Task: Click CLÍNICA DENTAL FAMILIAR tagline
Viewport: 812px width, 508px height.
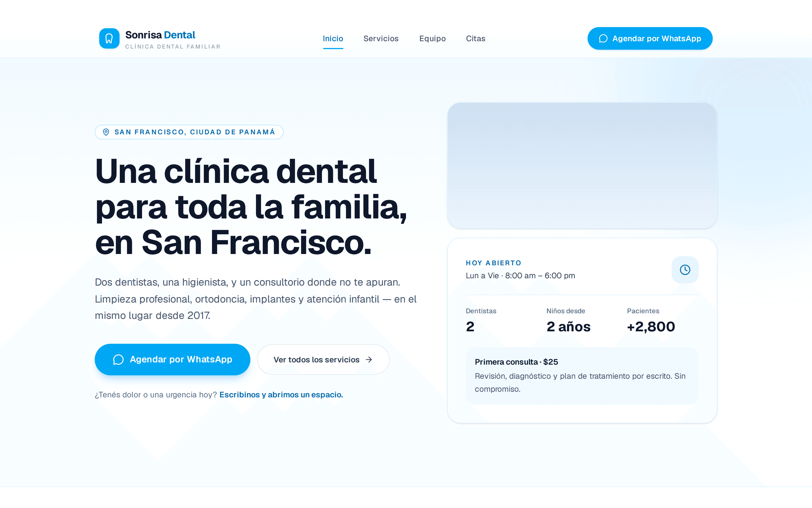Action: pos(173,47)
